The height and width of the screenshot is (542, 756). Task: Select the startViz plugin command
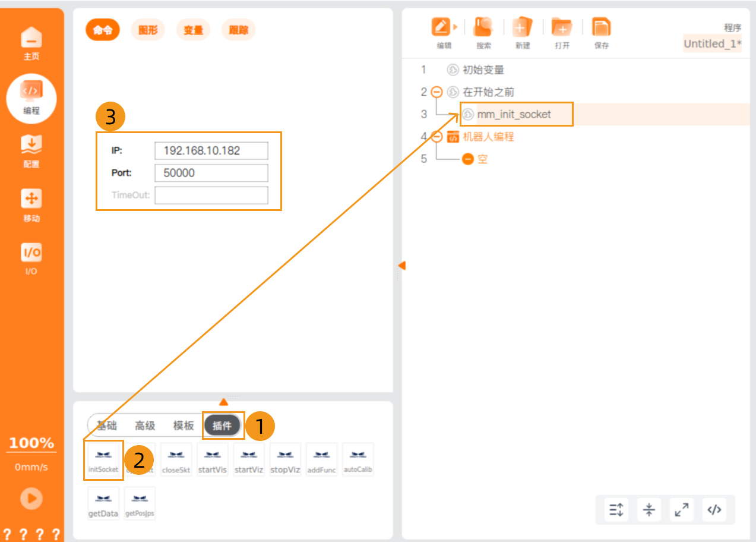(x=249, y=460)
